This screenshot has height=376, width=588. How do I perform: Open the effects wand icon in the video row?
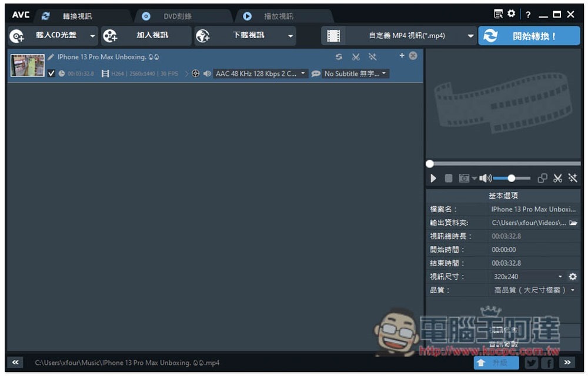coord(372,57)
